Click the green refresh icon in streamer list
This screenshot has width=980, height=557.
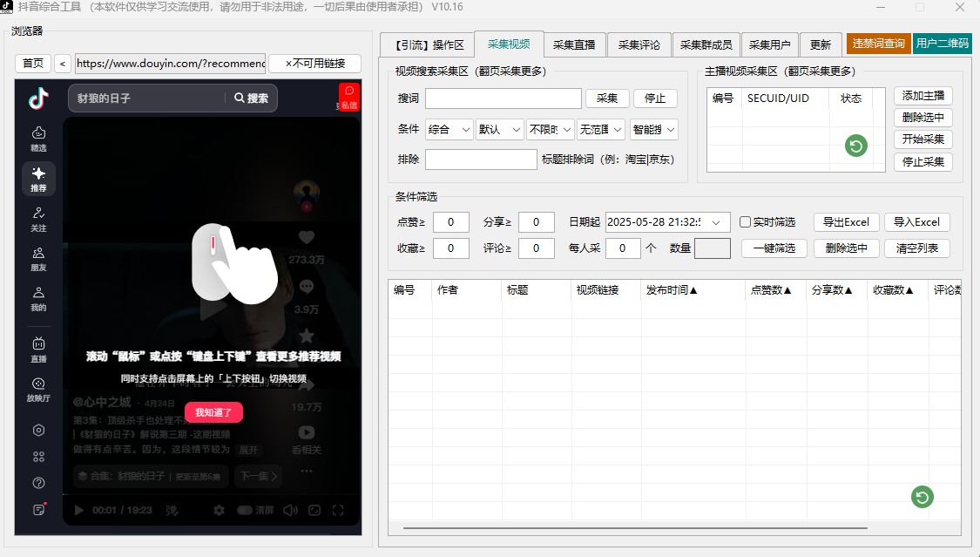coord(856,146)
